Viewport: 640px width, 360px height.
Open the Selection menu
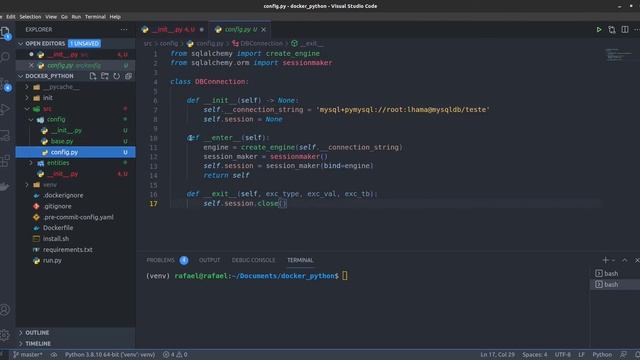click(30, 17)
